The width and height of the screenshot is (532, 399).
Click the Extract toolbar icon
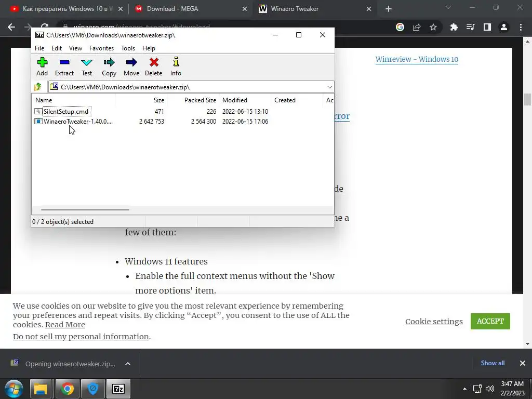(x=64, y=66)
